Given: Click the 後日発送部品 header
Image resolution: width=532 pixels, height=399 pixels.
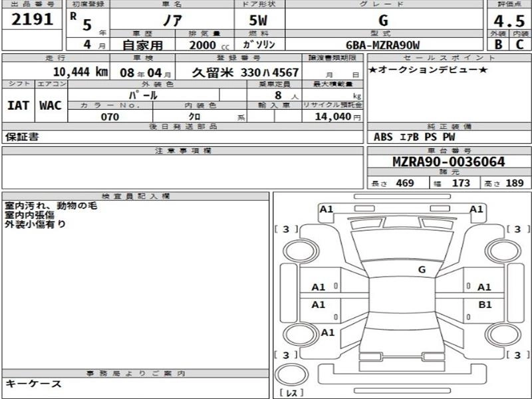Looking at the screenshot, I should [x=183, y=126].
